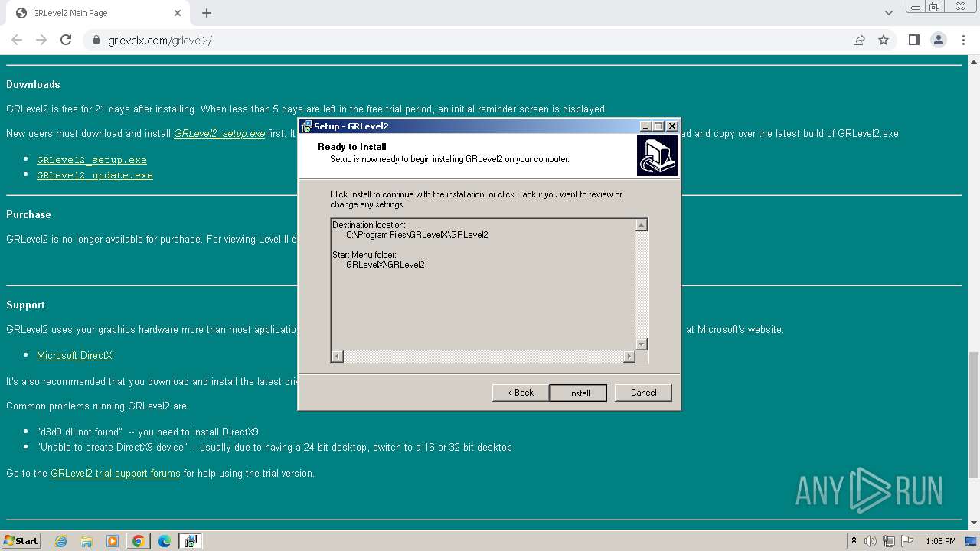Show hidden tray icons arrow
This screenshot has height=551, width=980.
point(854,540)
